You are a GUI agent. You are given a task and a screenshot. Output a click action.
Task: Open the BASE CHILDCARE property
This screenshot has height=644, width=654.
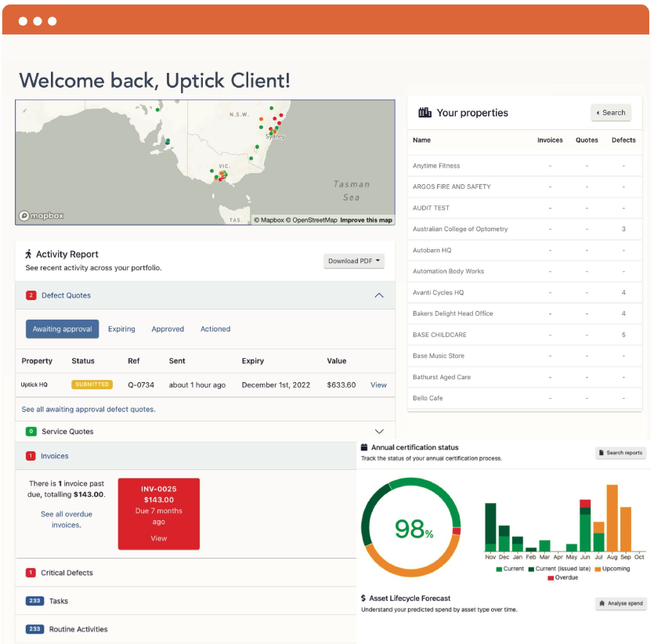525,335
